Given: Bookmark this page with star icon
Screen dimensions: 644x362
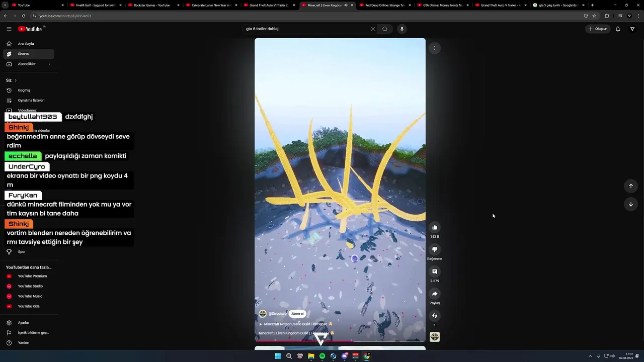Looking at the screenshot, I should click(594, 16).
